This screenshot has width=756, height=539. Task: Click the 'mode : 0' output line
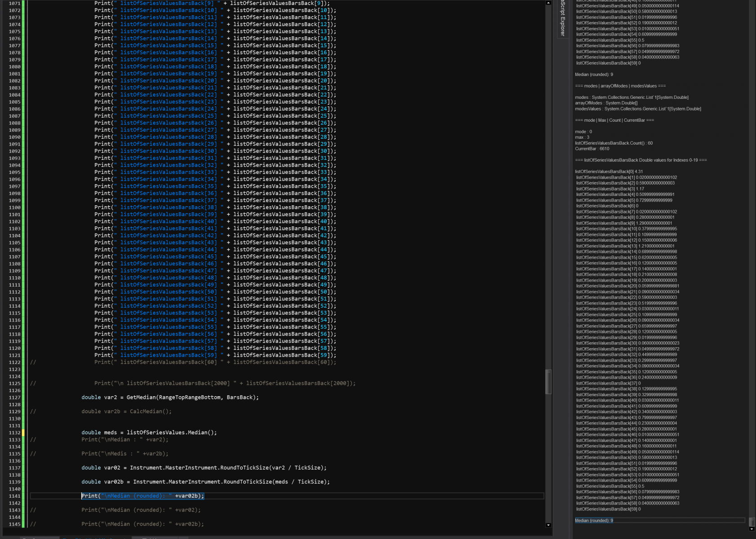[583, 132]
